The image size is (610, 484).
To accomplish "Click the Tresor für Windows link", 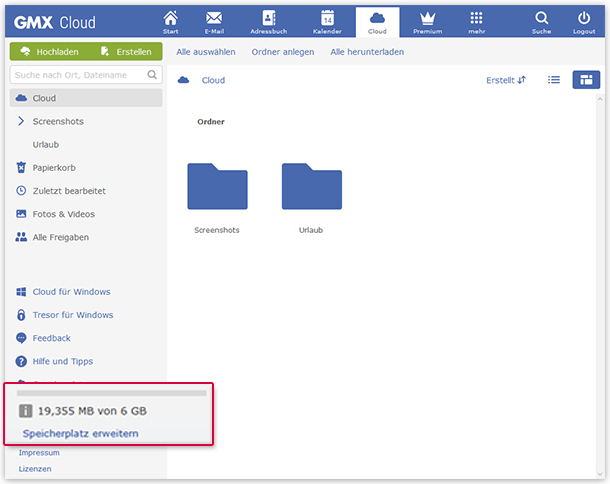I will (73, 315).
